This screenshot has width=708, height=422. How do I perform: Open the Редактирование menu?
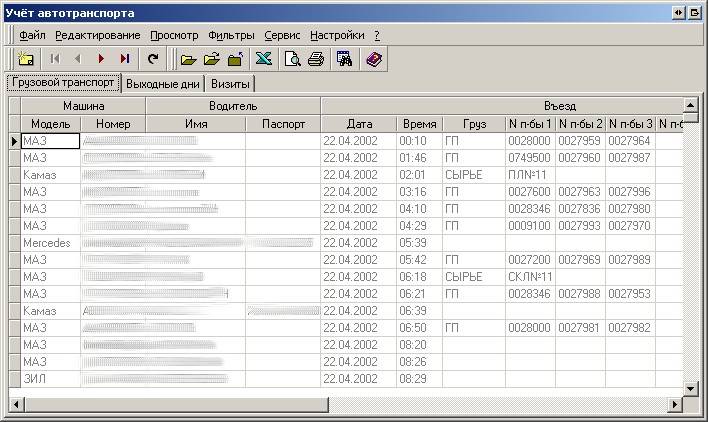98,35
